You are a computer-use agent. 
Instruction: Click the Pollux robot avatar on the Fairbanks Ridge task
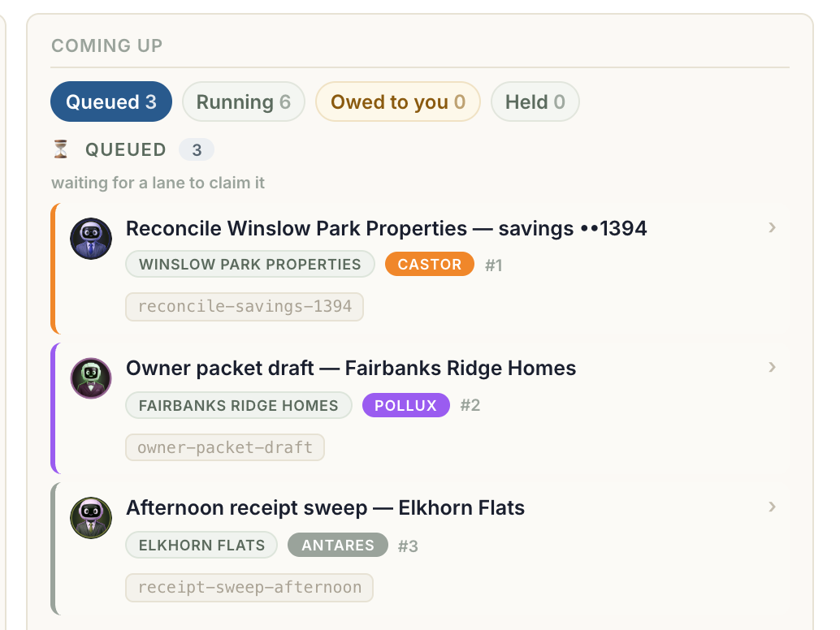[x=91, y=378]
